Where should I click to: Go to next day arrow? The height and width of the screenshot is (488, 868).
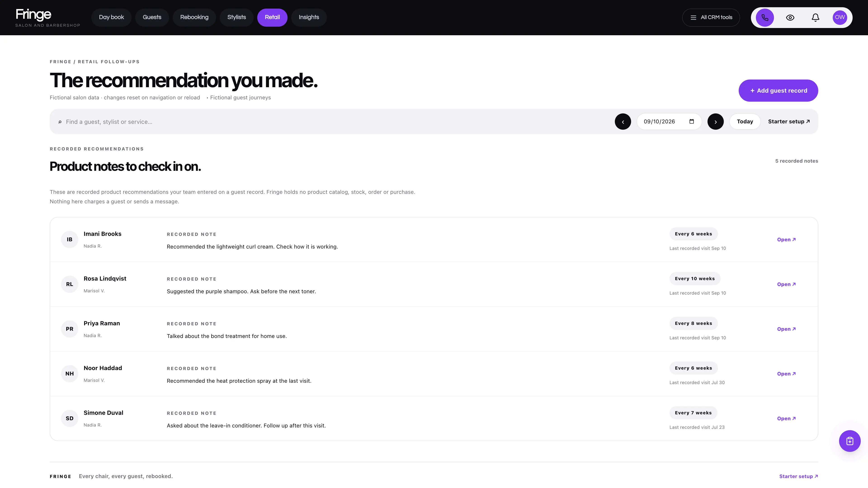[715, 122]
